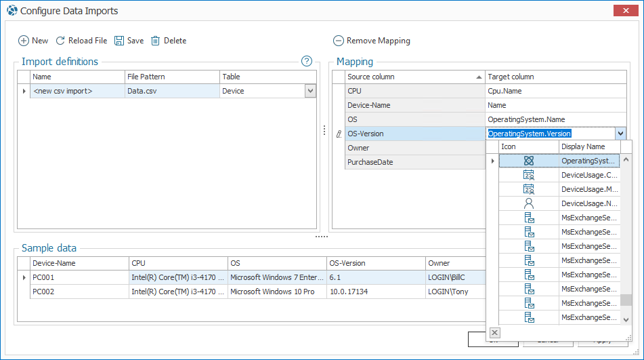
Task: Select the OS source row in Mapping
Action: 415,119
